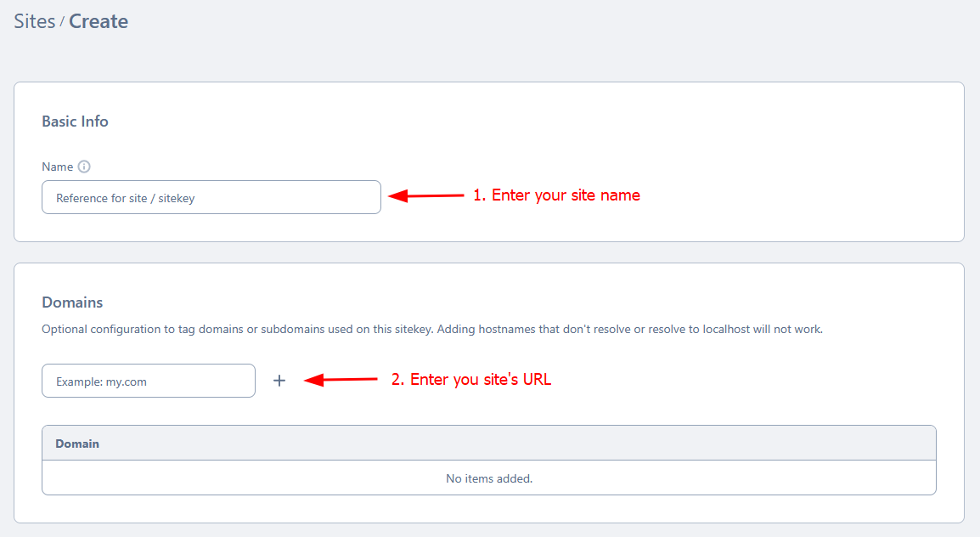Click the breadcrumb slash separator

[x=62, y=22]
